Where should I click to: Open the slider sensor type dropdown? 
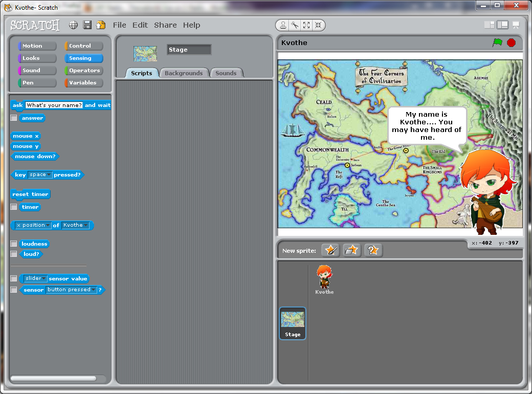tap(36, 278)
